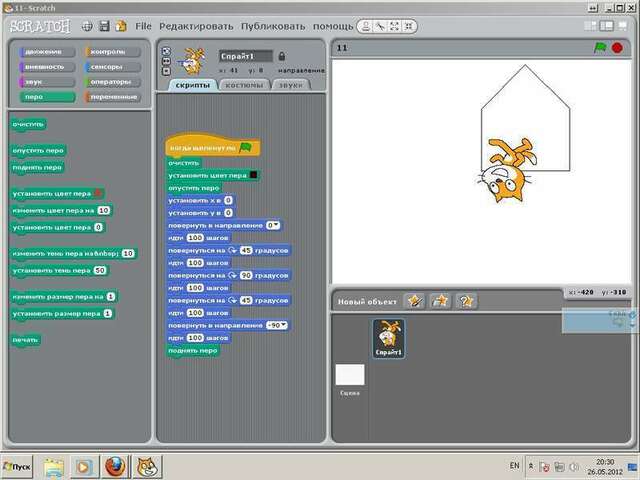Viewport: 640px width, 480px height.
Task: Open the Пуск start menu
Action: (x=17, y=467)
